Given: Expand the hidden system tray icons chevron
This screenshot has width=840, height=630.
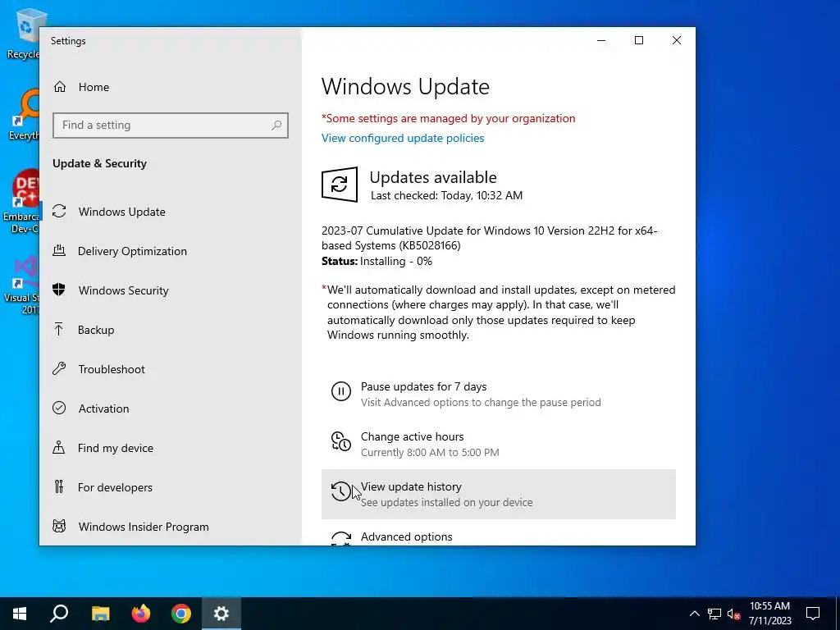Looking at the screenshot, I should click(694, 614).
